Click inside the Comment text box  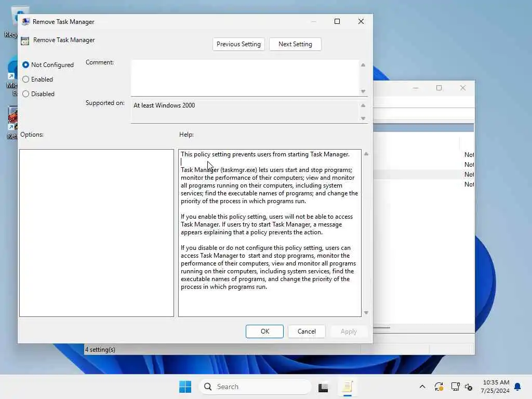point(245,78)
